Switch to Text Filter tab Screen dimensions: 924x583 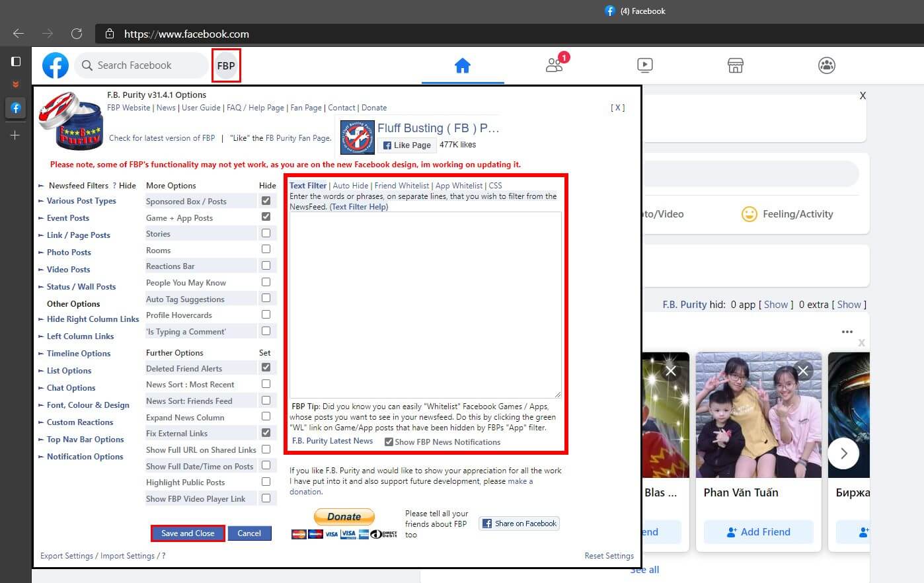pyautogui.click(x=308, y=186)
